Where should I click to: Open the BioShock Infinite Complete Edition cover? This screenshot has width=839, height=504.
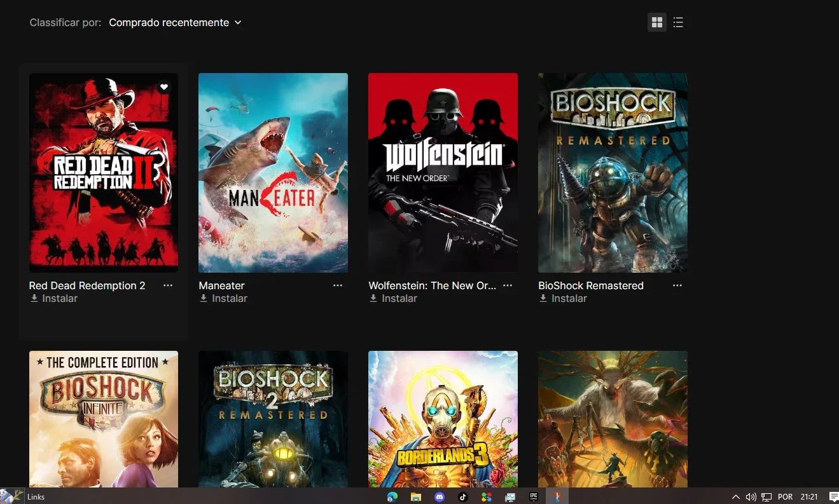tap(104, 419)
